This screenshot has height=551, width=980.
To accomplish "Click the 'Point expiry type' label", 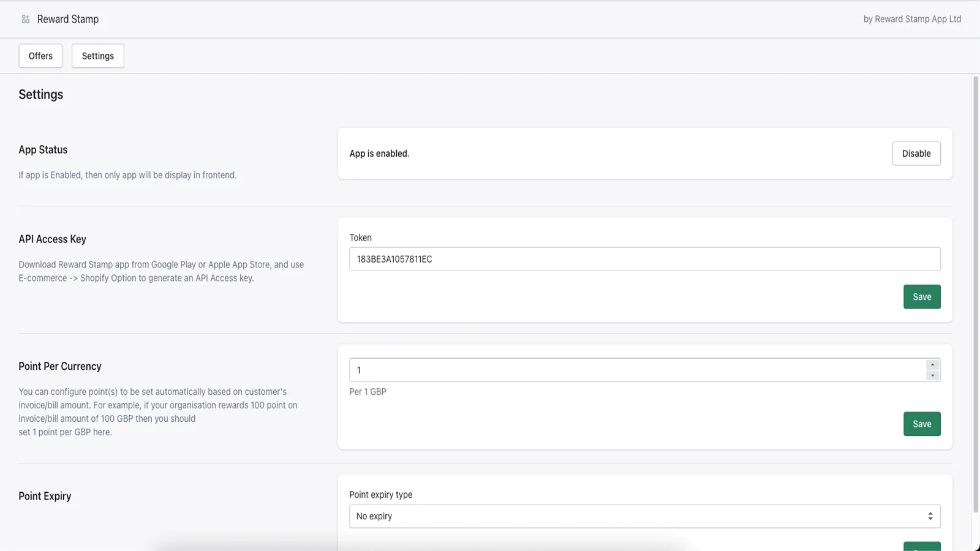I will coord(381,495).
